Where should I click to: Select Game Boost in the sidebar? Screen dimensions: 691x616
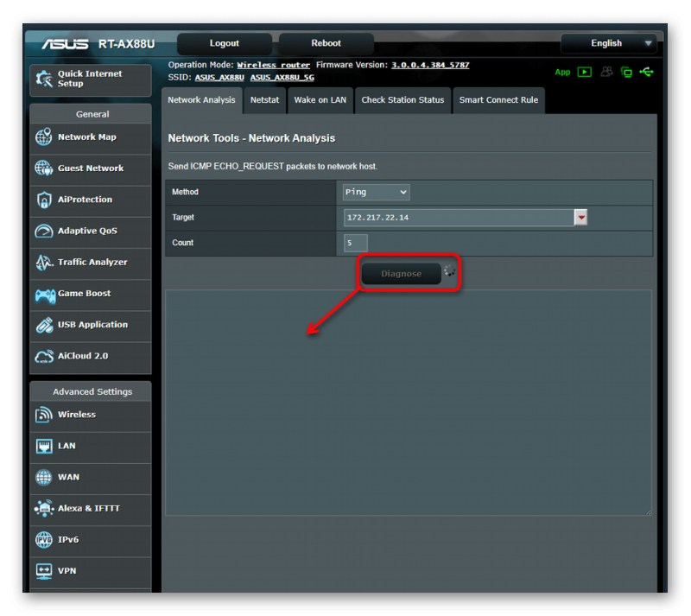(x=91, y=294)
